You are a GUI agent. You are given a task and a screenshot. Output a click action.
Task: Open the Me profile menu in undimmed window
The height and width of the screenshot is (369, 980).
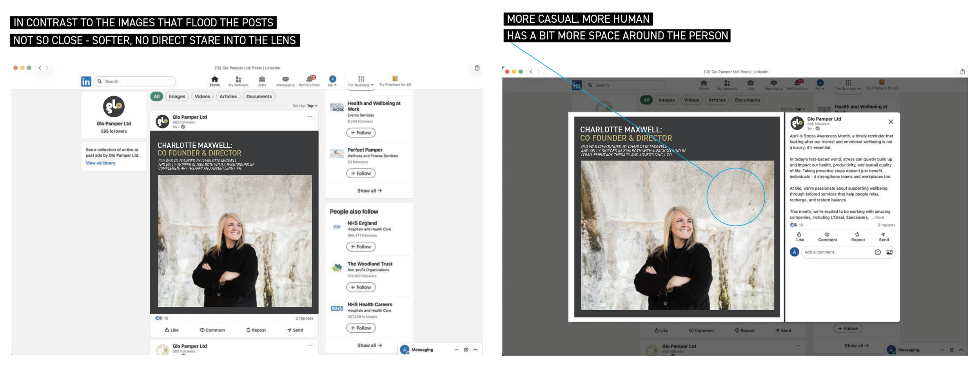coord(332,81)
